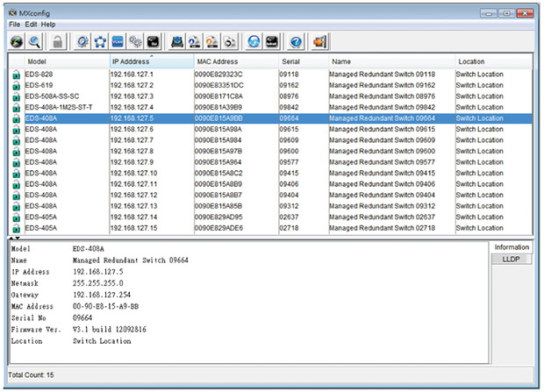Click the device icon beside EDS-828
Image resolution: width=544 pixels, height=392 pixels.
click(x=17, y=75)
